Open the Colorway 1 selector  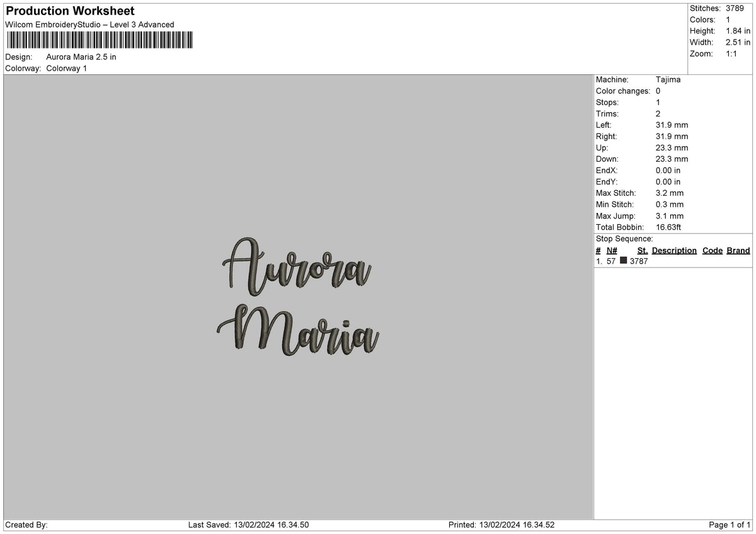tap(66, 69)
